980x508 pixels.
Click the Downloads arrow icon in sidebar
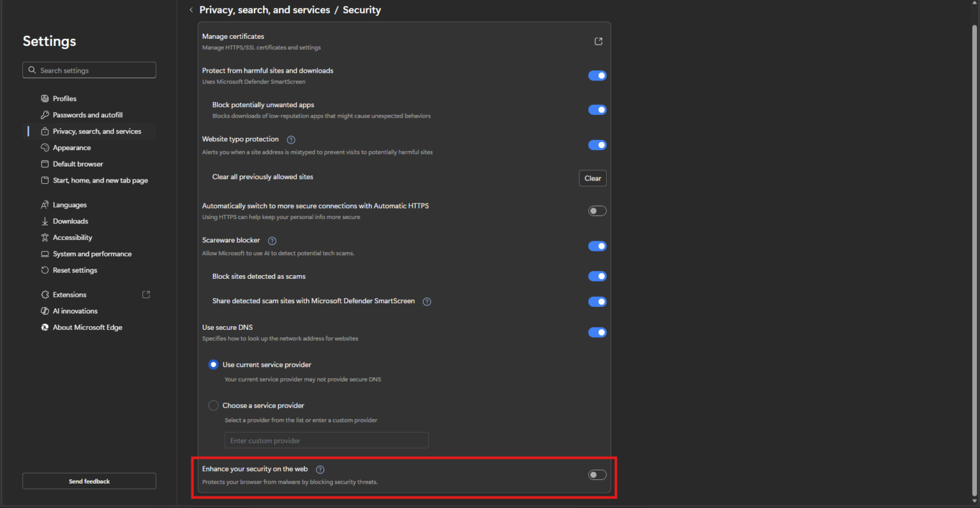[x=45, y=221]
